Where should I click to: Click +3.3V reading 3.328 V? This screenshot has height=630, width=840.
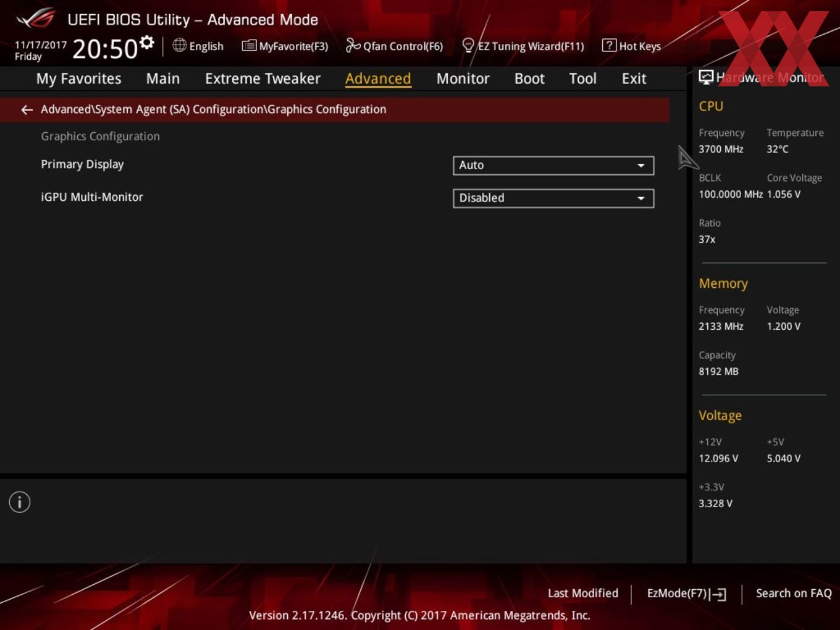point(715,503)
